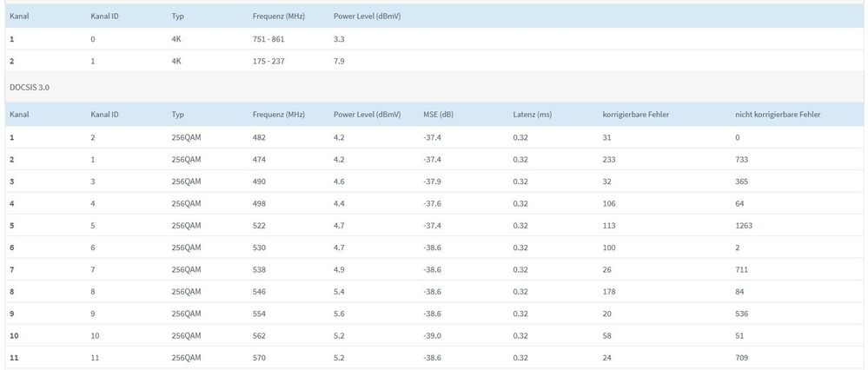Viewport: 868px width, 370px height.
Task: Select the 751 - 861 frequency cell
Action: tap(268, 39)
